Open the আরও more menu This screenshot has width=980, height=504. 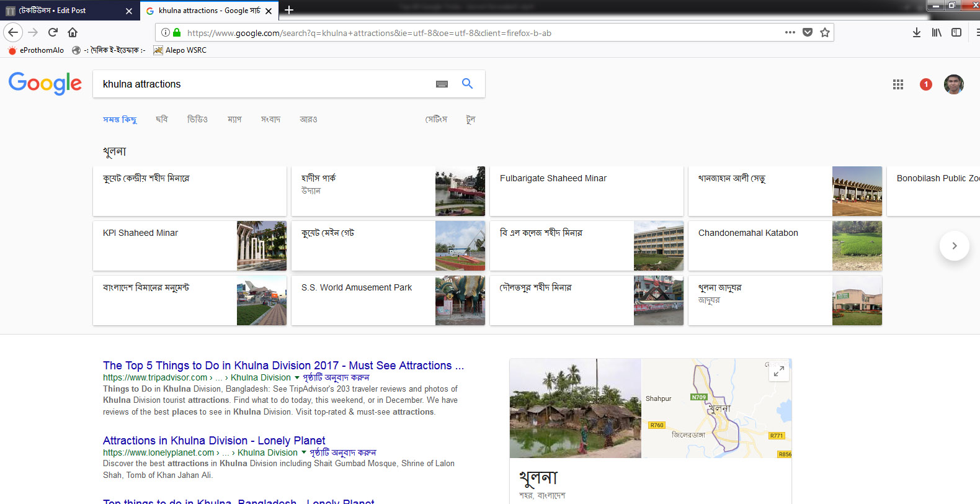click(x=308, y=119)
